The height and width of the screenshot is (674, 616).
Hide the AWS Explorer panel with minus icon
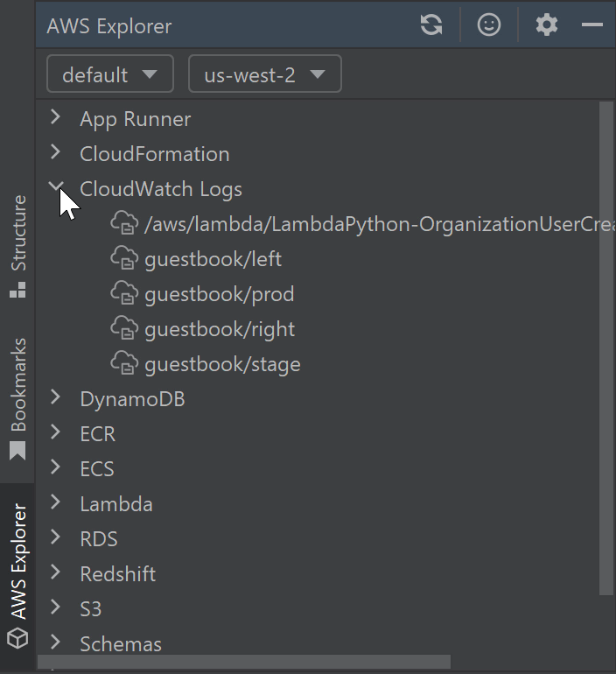(x=592, y=25)
